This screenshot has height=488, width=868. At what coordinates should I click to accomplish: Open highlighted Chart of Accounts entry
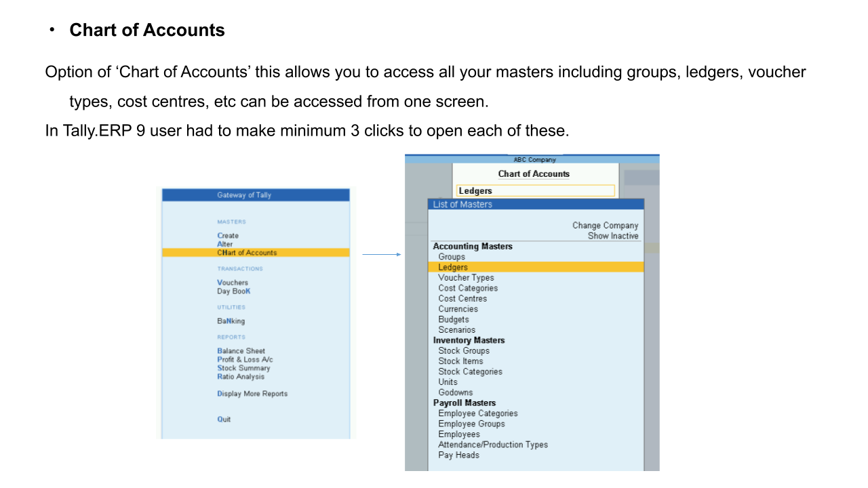coord(256,253)
